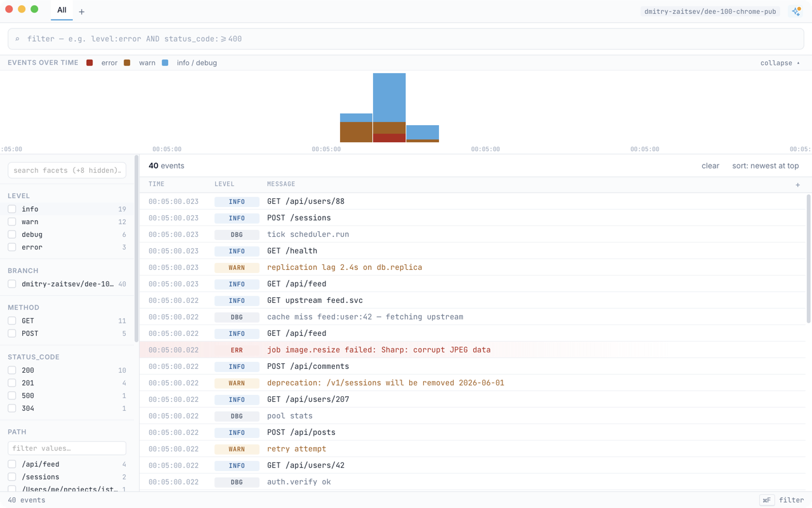Select the GET /api/users/88 log row
This screenshot has width=812, height=508.
coord(473,201)
